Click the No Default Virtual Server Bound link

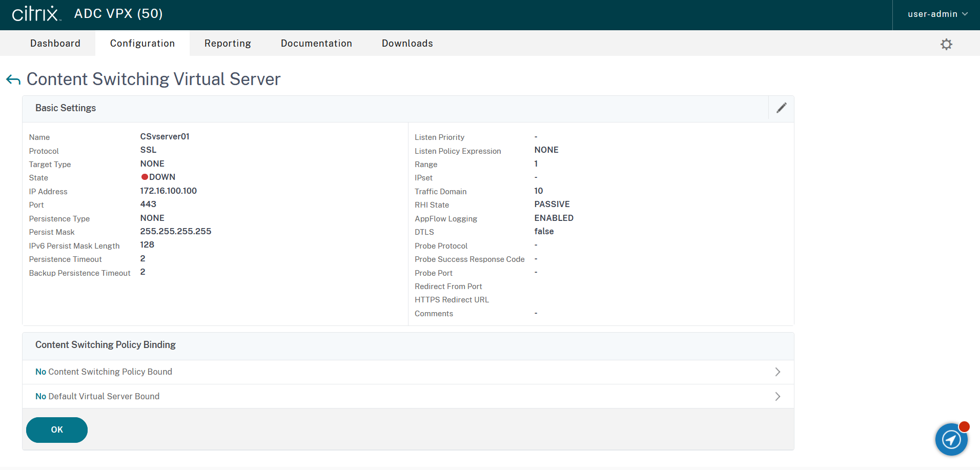tap(97, 397)
